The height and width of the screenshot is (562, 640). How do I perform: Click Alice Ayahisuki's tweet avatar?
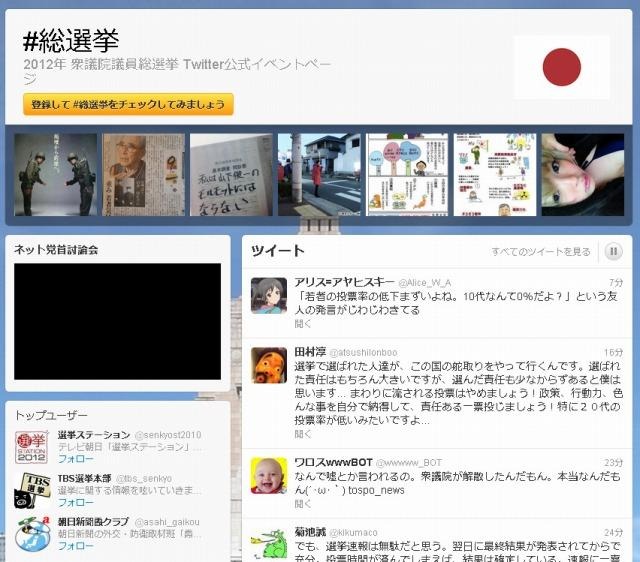[269, 296]
